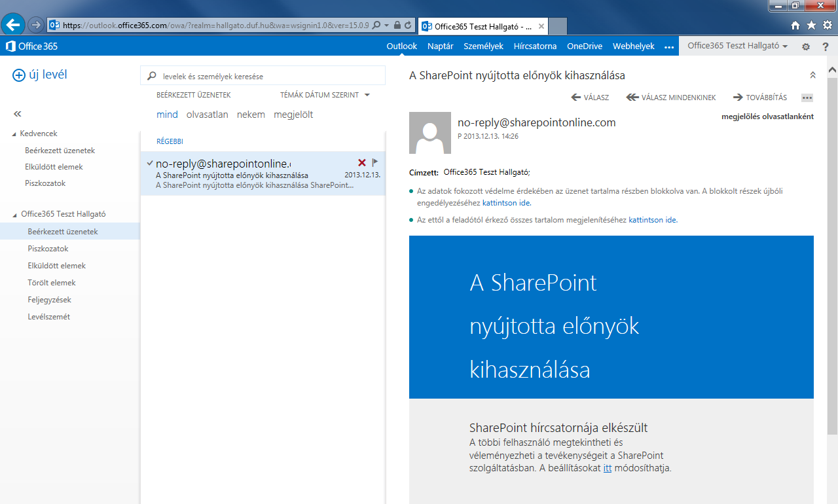The height and width of the screenshot is (504, 838).
Task: Open the browser home page icon
Action: click(x=795, y=26)
